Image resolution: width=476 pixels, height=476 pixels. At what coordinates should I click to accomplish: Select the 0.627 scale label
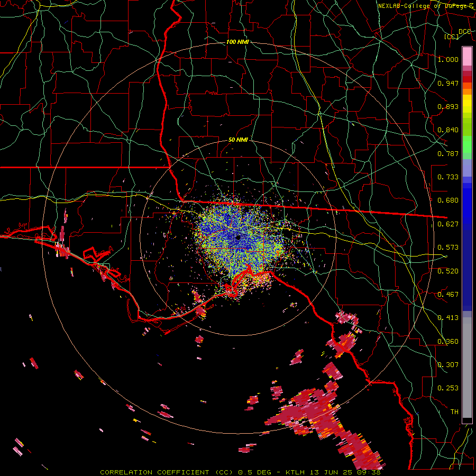tap(448, 224)
